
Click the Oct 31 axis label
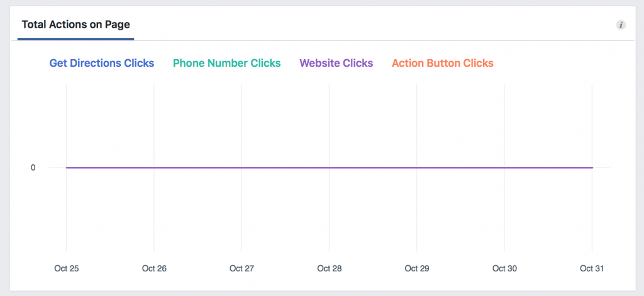pos(592,268)
